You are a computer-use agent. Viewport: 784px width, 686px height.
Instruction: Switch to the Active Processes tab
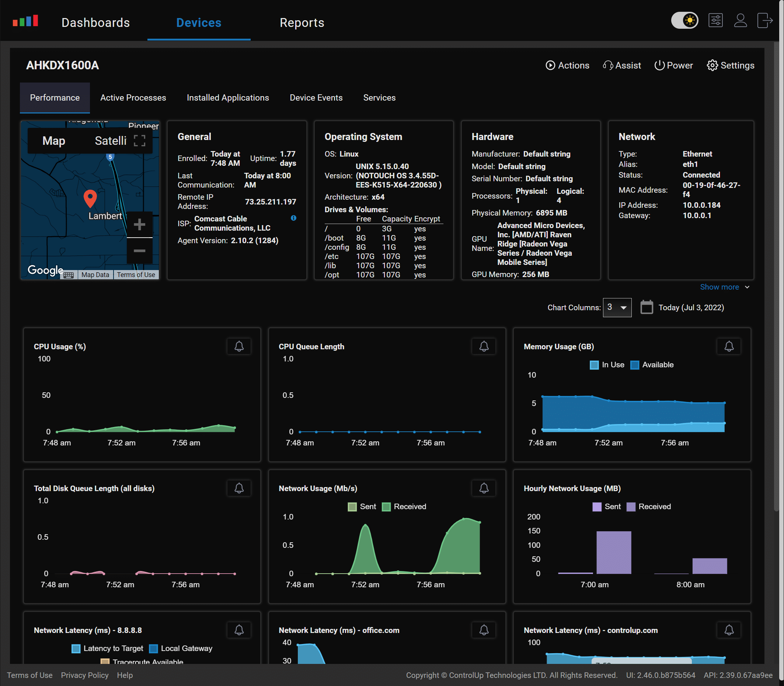(133, 97)
